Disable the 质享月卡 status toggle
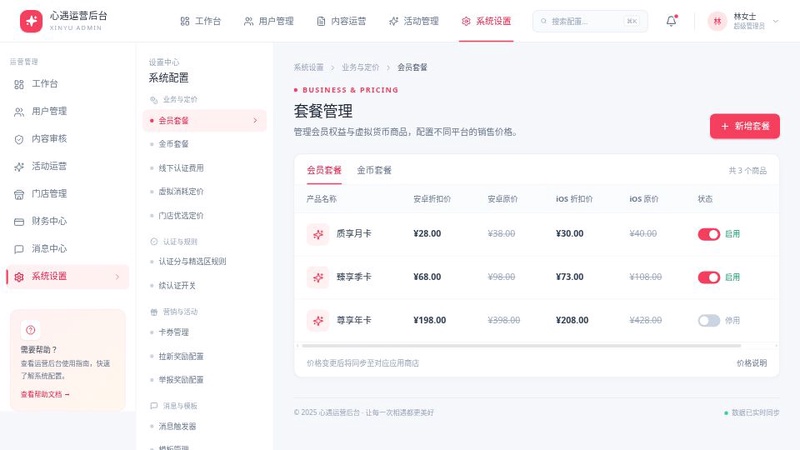 [x=709, y=234]
